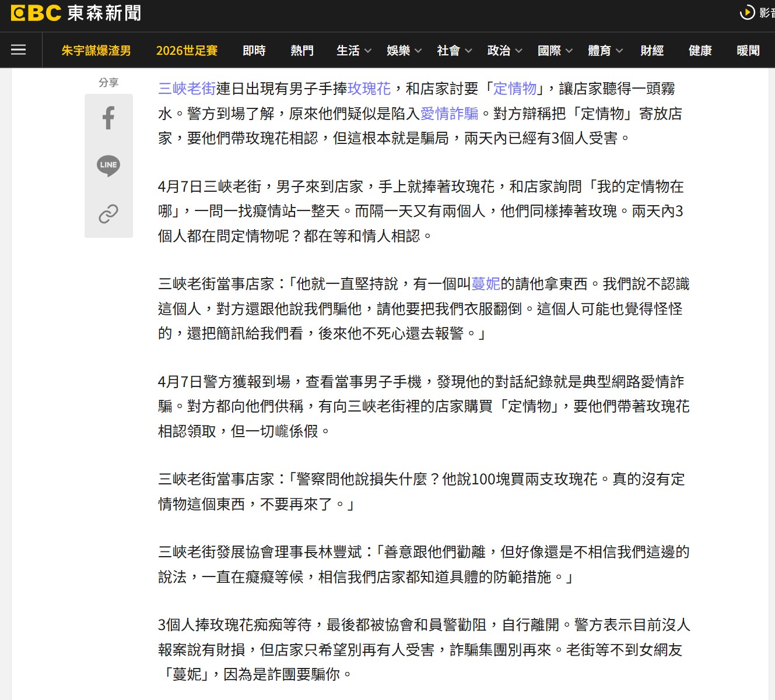Open the 健康 section

[x=700, y=51]
